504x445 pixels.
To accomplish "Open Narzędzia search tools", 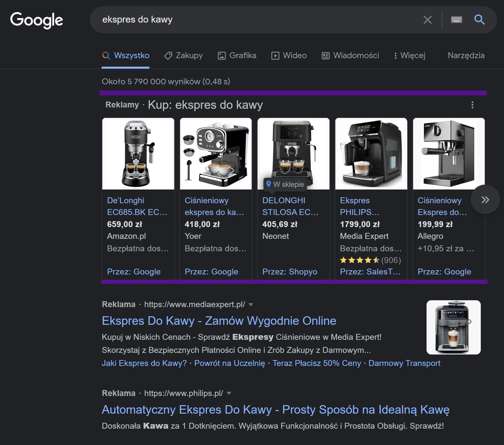I will [x=466, y=56].
